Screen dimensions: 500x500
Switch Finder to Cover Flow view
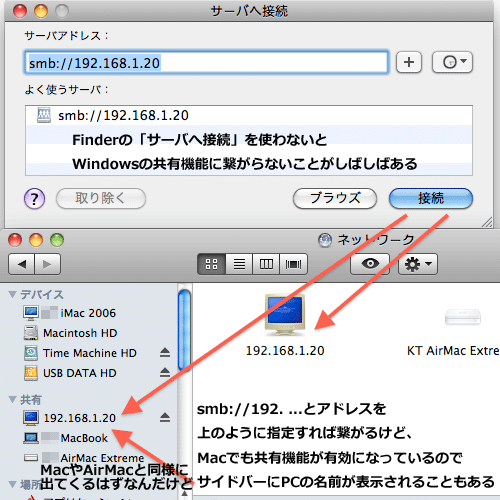click(293, 264)
